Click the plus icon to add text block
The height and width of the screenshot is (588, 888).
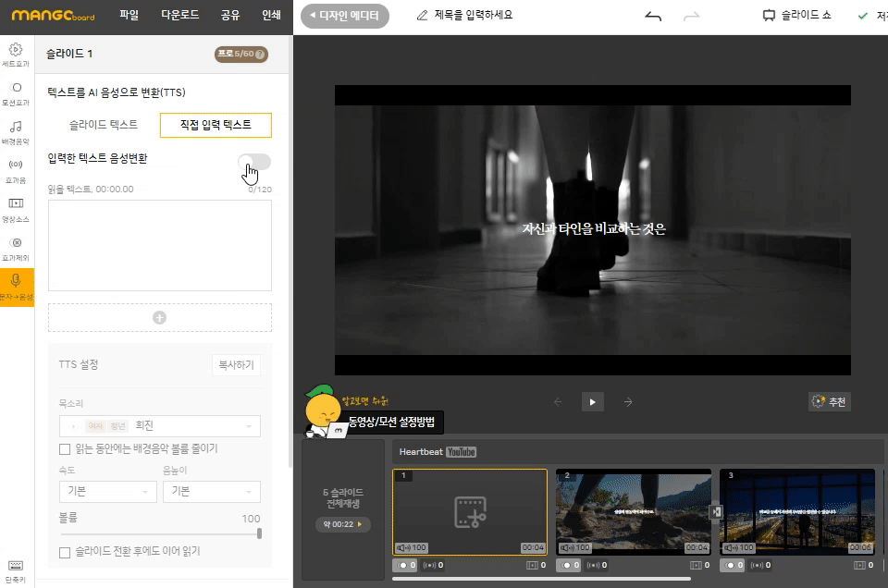tap(160, 317)
